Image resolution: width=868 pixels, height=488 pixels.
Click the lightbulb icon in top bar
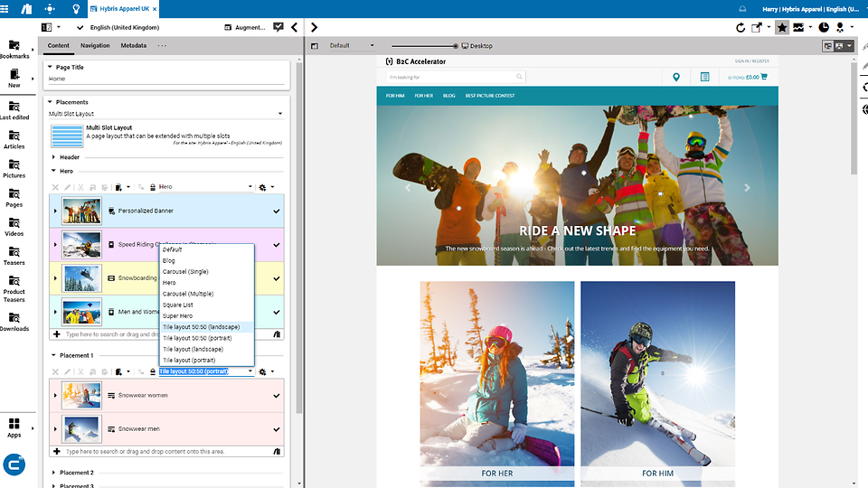76,9
